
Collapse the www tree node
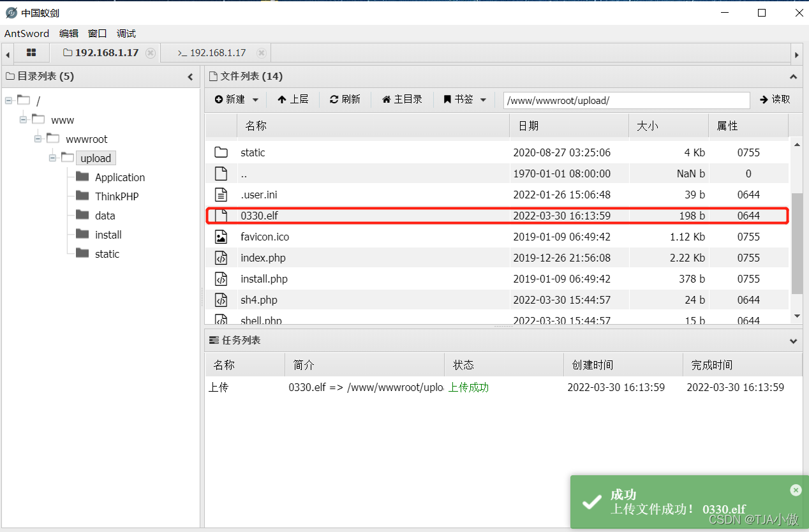[x=23, y=120]
